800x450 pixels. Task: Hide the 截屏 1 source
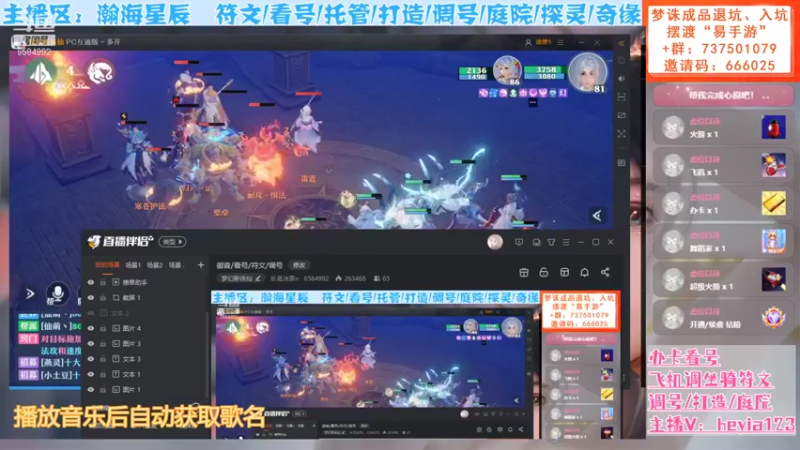point(91,297)
